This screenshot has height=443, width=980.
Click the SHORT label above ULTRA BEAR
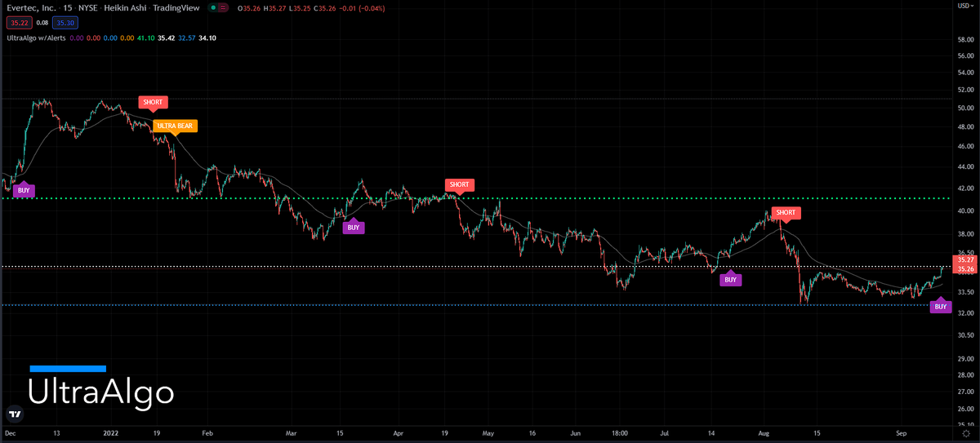(x=152, y=103)
